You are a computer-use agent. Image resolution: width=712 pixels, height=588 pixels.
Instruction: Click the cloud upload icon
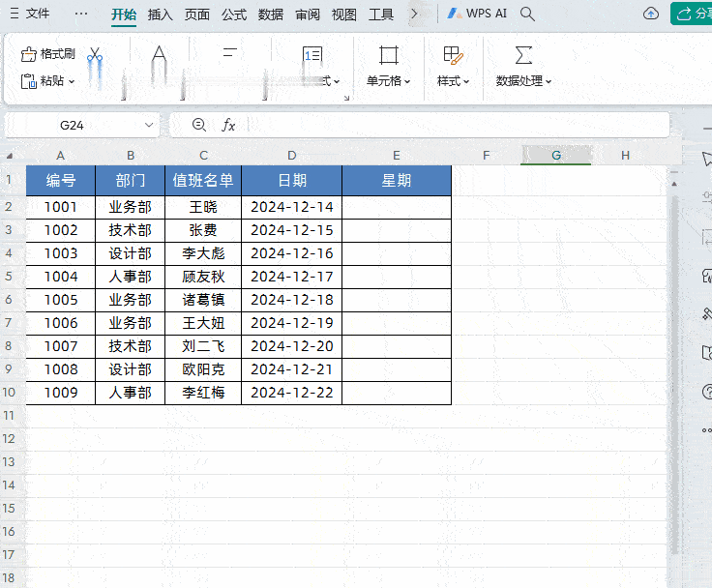651,14
